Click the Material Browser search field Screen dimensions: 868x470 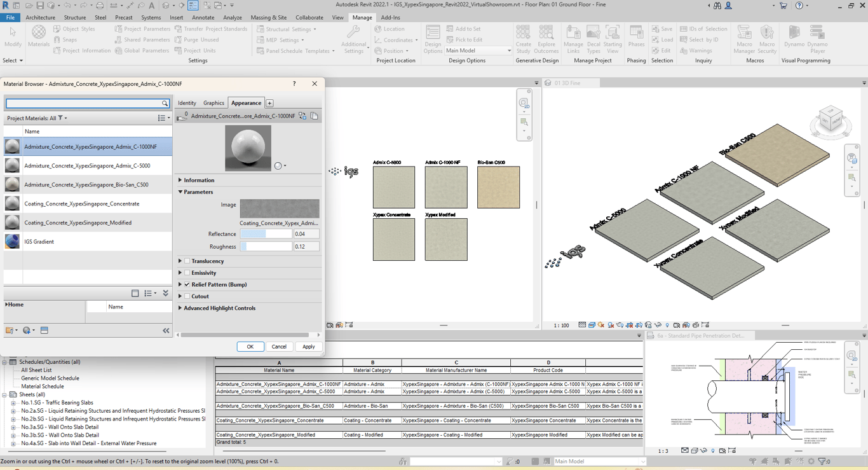83,103
